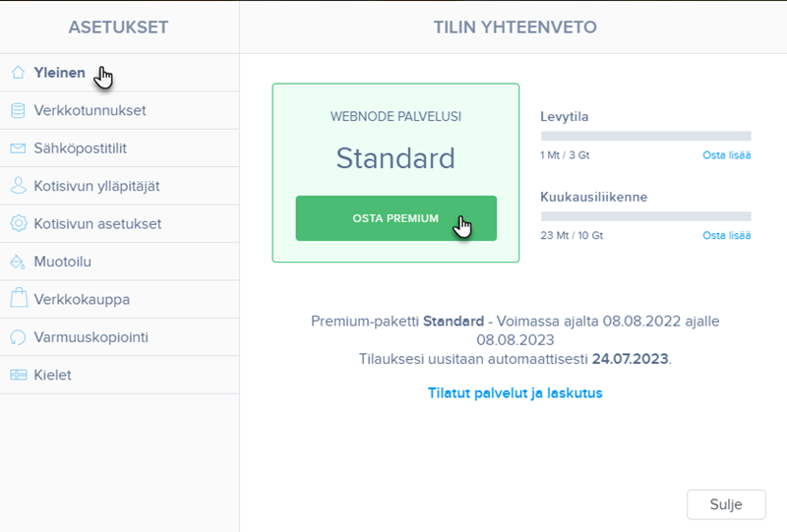Image resolution: width=787 pixels, height=532 pixels.
Task: Click the Standard plan name in card
Action: (395, 158)
